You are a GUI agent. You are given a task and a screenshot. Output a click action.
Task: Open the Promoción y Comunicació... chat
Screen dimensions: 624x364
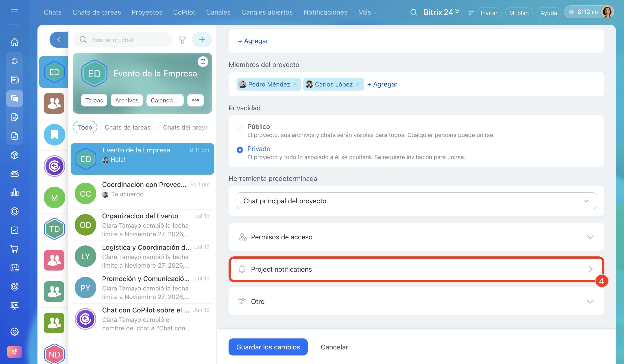142,288
